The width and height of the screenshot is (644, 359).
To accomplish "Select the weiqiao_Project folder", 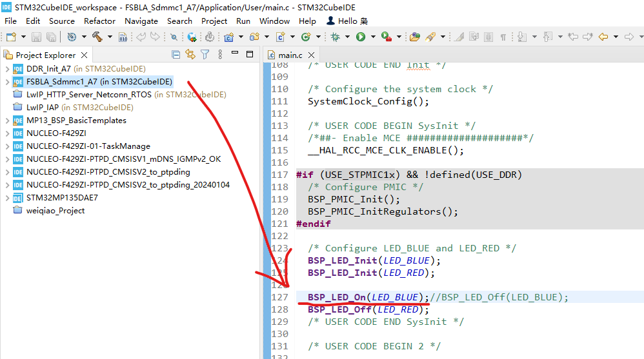I will pos(55,211).
